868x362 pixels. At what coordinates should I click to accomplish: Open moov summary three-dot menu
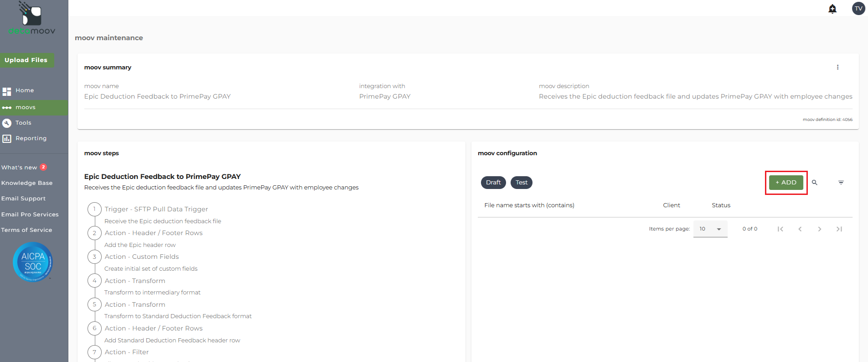click(x=837, y=67)
